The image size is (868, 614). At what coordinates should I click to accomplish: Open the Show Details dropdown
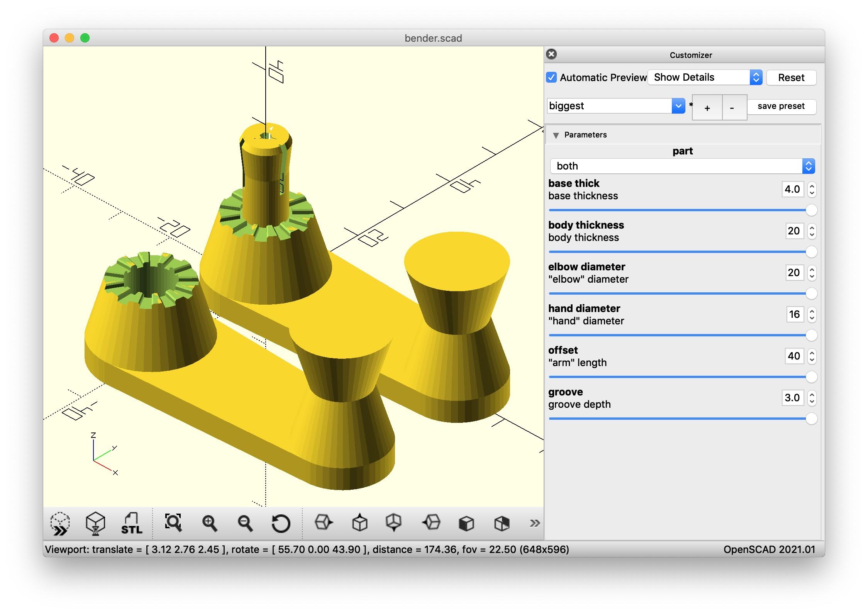[704, 77]
